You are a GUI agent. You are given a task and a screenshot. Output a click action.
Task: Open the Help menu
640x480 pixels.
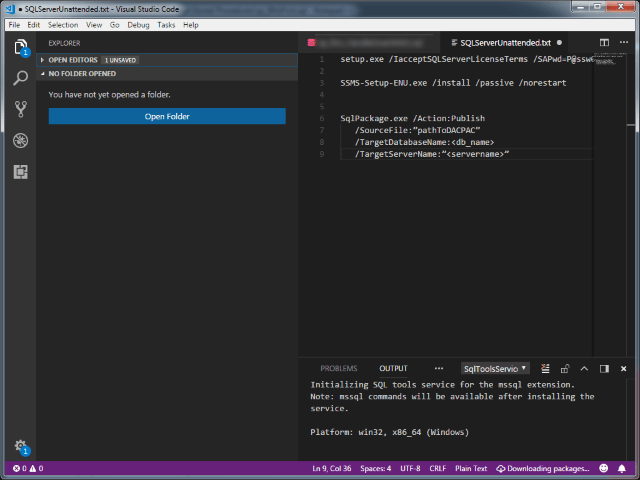coord(191,25)
